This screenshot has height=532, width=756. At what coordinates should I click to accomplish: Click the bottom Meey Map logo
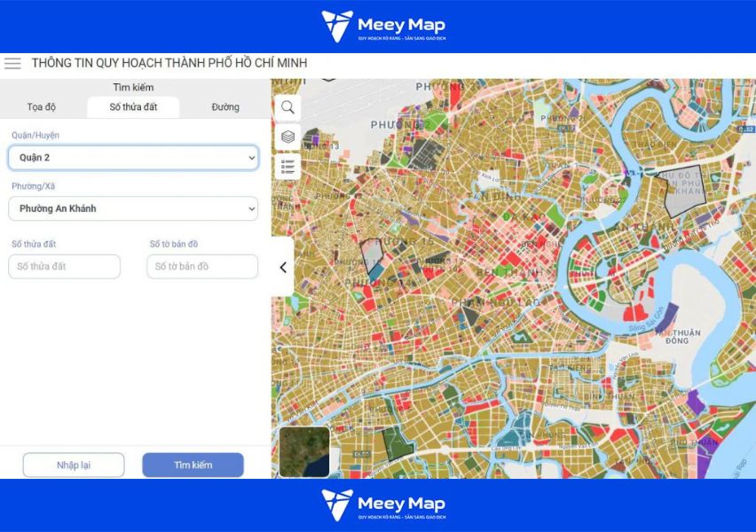(x=384, y=505)
